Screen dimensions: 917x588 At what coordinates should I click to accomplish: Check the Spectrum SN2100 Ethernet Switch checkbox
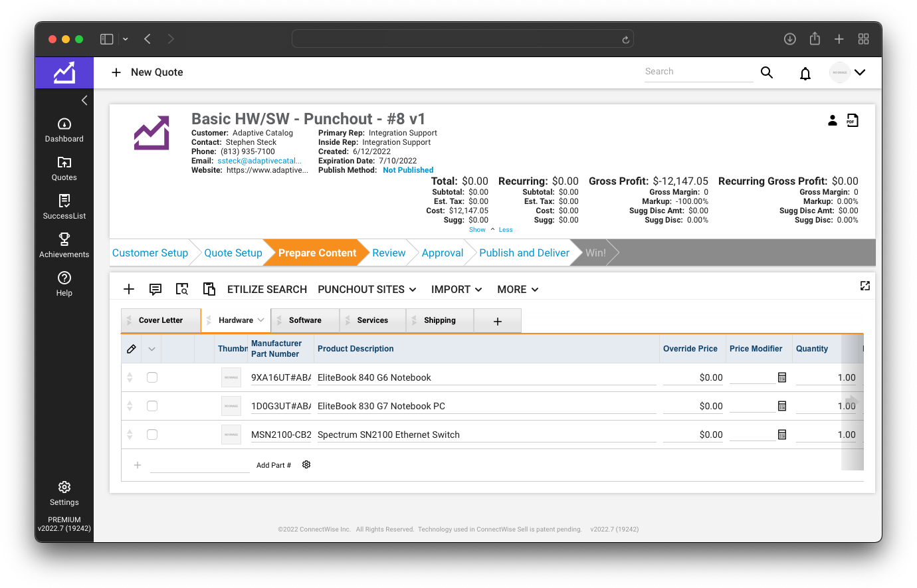click(x=152, y=435)
